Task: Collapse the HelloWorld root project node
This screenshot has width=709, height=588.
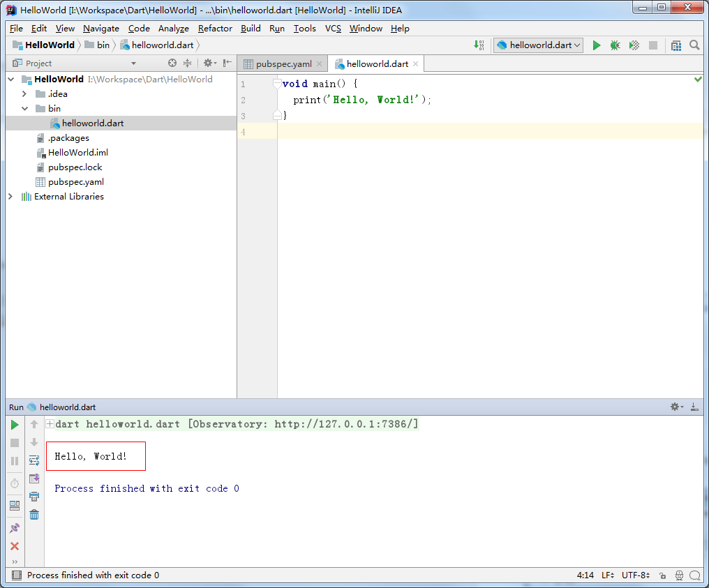Action: (11, 80)
